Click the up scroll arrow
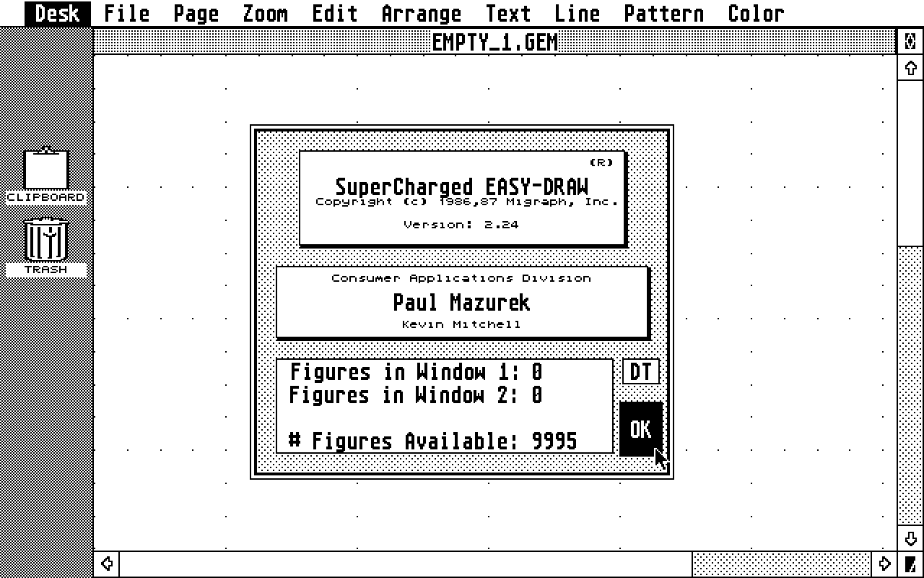 coord(910,68)
